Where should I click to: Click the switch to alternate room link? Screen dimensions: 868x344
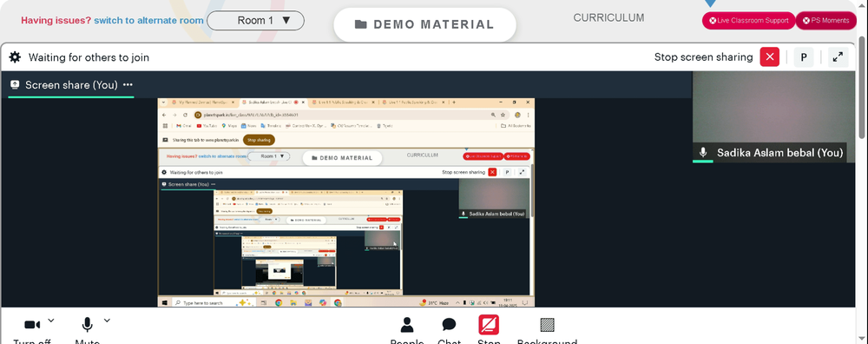(x=148, y=21)
